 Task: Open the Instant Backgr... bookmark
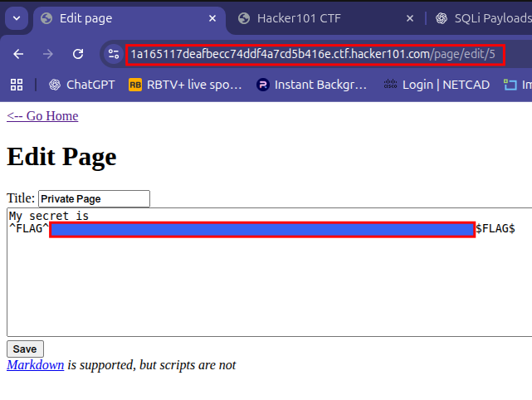coord(311,85)
